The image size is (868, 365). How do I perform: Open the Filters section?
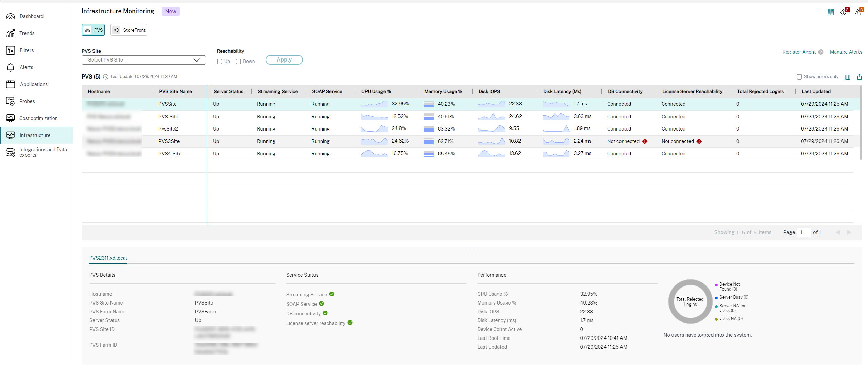point(27,50)
